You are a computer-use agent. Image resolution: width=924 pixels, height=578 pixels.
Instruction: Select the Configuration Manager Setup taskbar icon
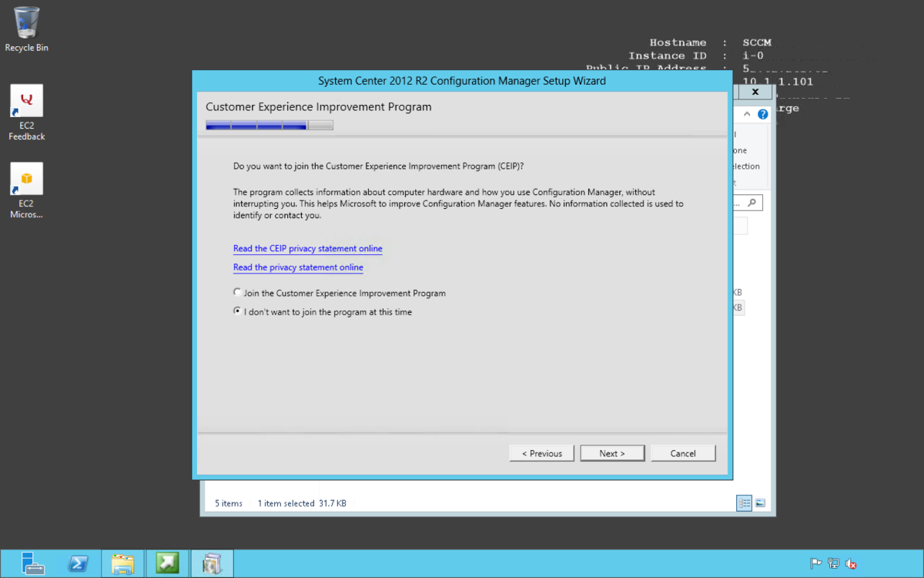[212, 563]
